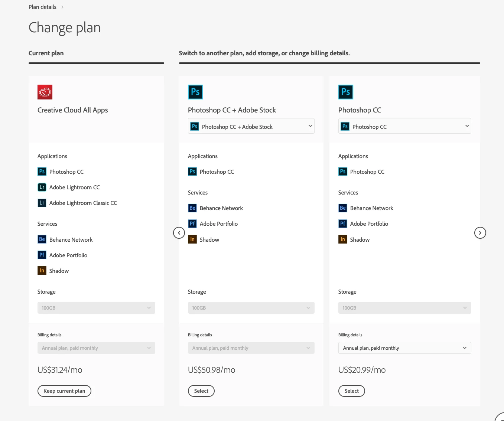Click Photoshop CC app icon under Applications in Photoshop CC card
Image resolution: width=504 pixels, height=421 pixels.
[x=343, y=172]
